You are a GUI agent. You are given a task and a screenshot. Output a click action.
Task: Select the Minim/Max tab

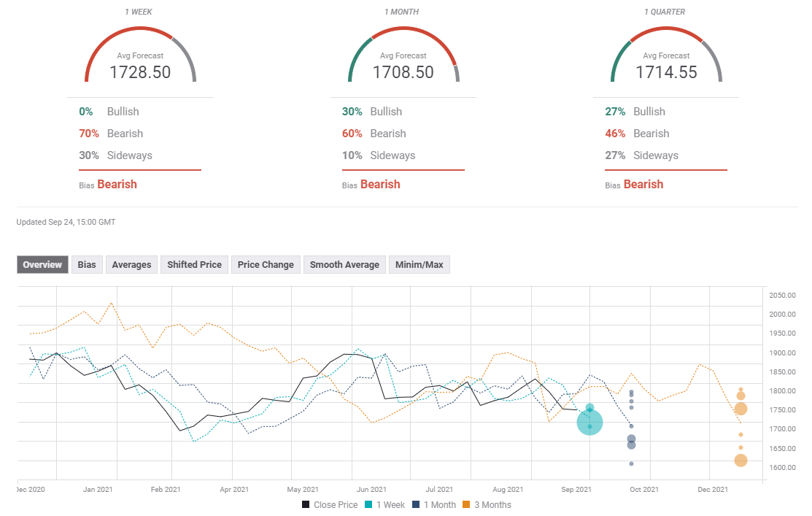point(419,265)
